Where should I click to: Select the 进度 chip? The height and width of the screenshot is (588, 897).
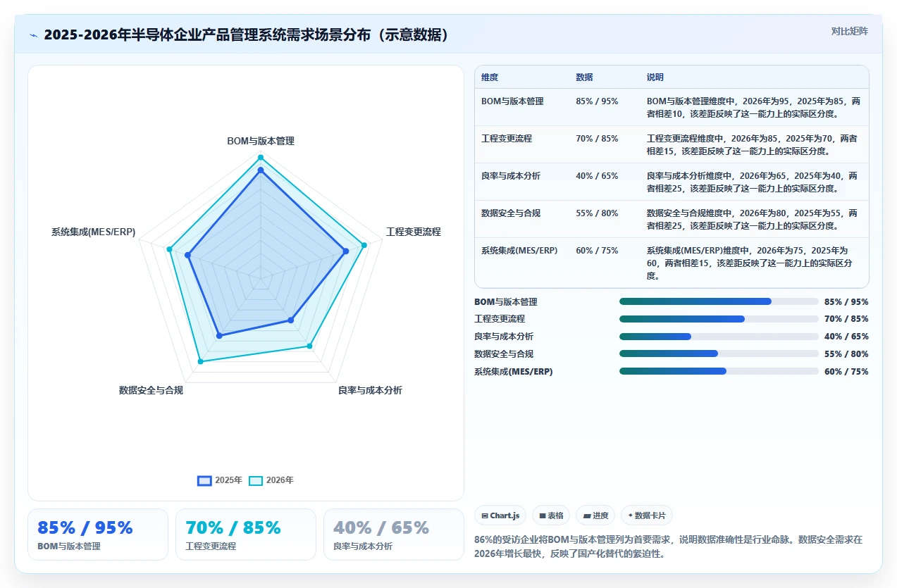pos(595,515)
